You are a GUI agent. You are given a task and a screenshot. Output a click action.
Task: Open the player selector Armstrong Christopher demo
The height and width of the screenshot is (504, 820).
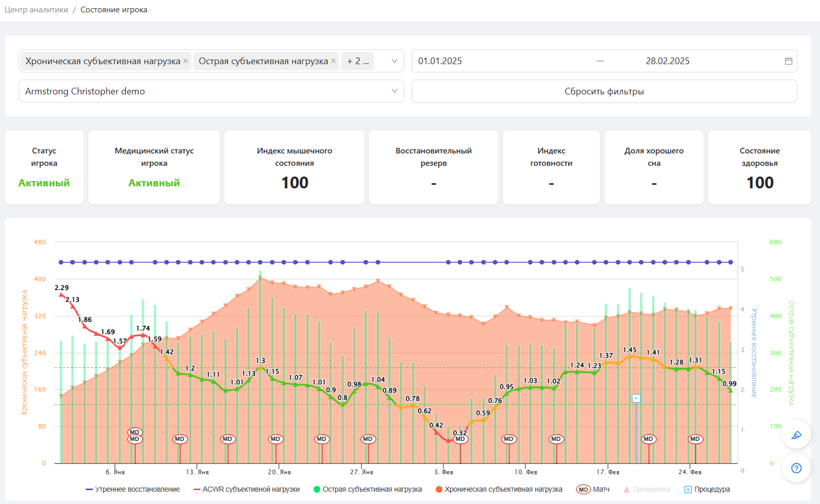coord(211,91)
